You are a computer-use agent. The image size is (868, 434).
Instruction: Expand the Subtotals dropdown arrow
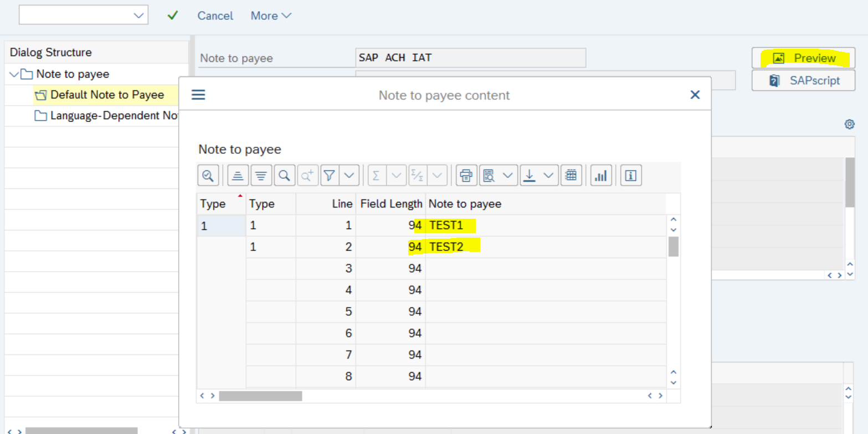pyautogui.click(x=436, y=176)
